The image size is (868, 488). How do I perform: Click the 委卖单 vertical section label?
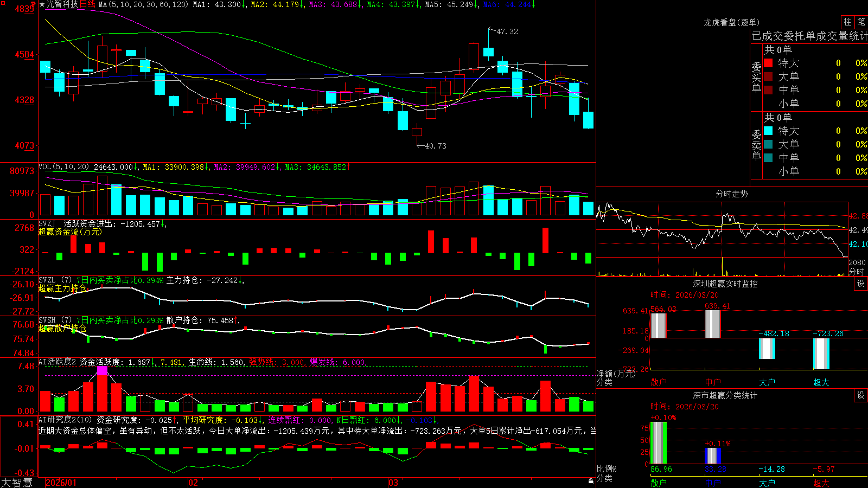(756, 145)
